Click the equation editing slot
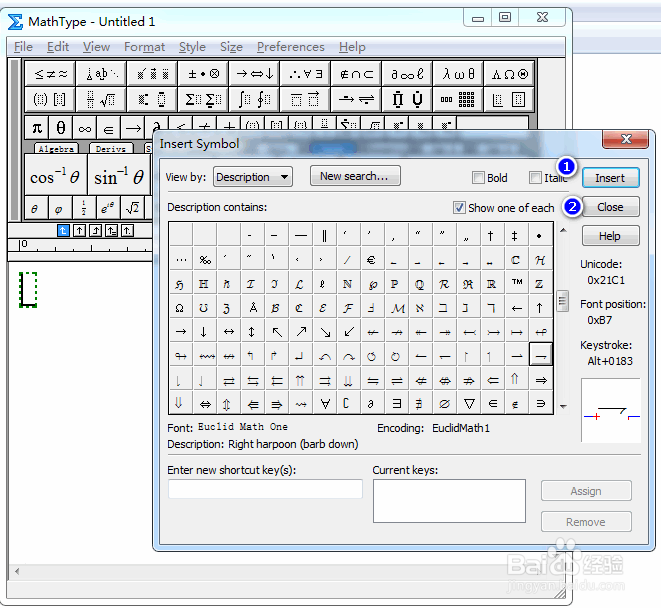 pos(28,290)
